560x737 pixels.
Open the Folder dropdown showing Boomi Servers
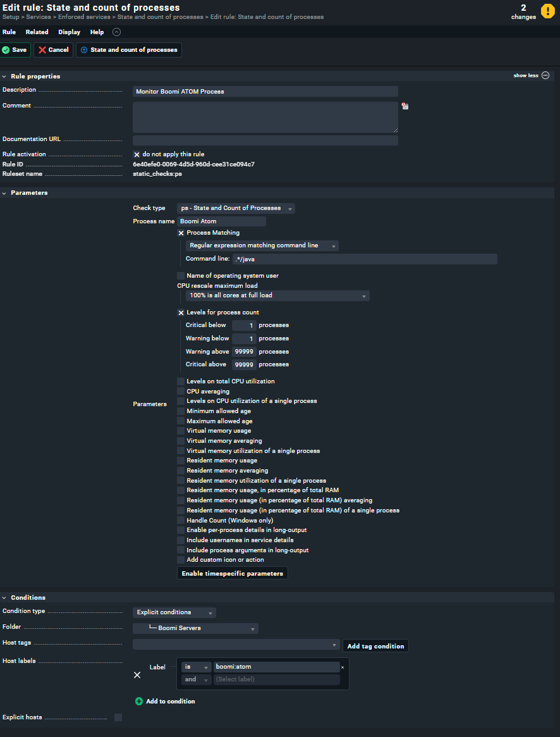click(195, 629)
